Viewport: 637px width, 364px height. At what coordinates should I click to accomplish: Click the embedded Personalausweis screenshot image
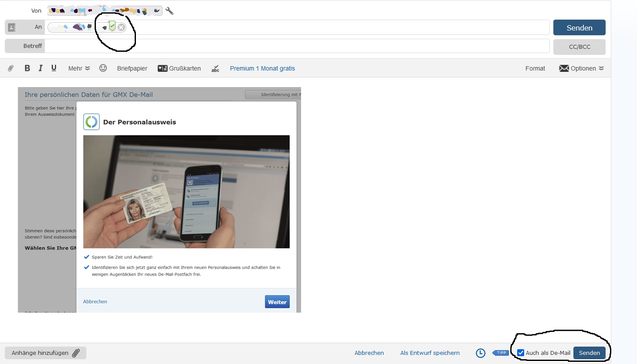(159, 200)
